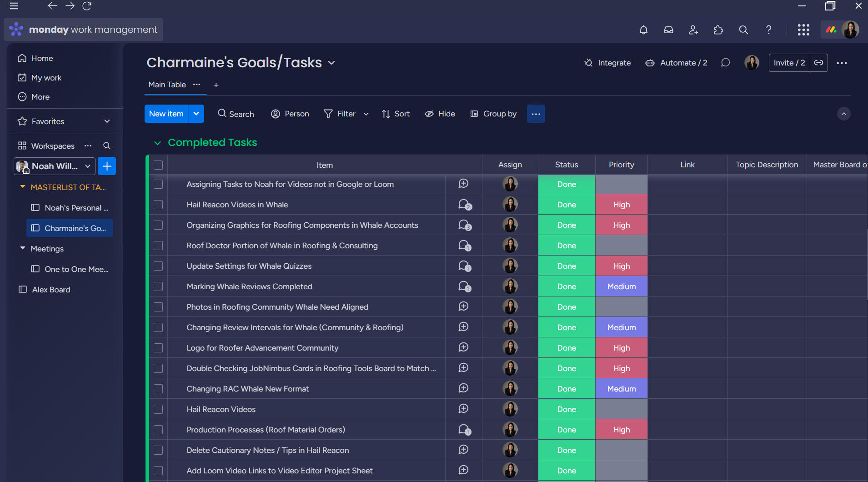Collapse Meetings folder
Image resolution: width=868 pixels, height=482 pixels.
click(23, 248)
